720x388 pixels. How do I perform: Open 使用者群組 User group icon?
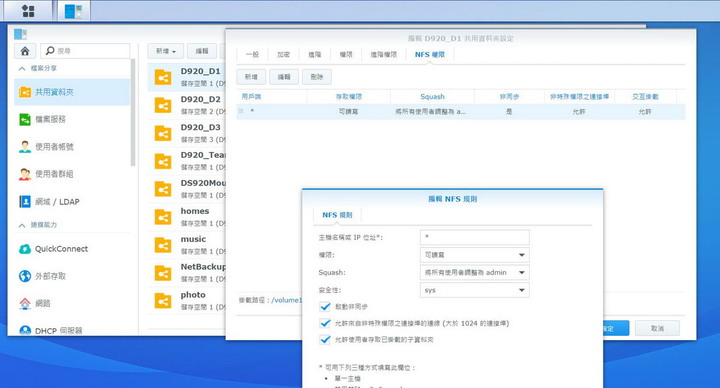click(x=25, y=174)
